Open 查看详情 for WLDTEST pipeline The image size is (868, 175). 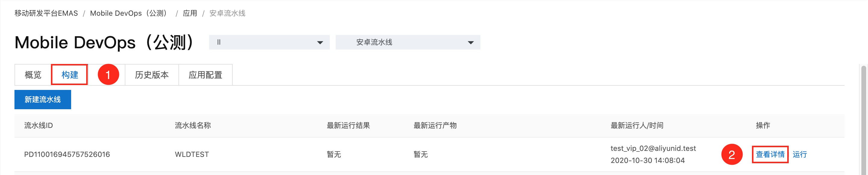point(770,154)
